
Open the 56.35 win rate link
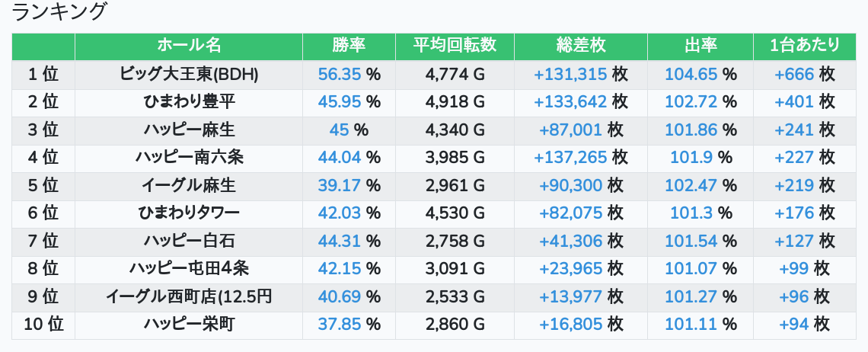click(340, 74)
